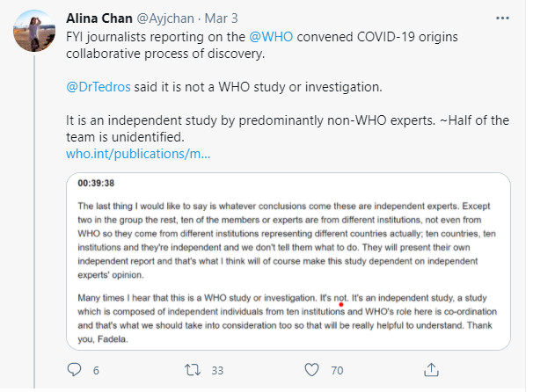Click the like count 70
Image resolution: width=533 pixels, height=392 pixels.
(336, 369)
